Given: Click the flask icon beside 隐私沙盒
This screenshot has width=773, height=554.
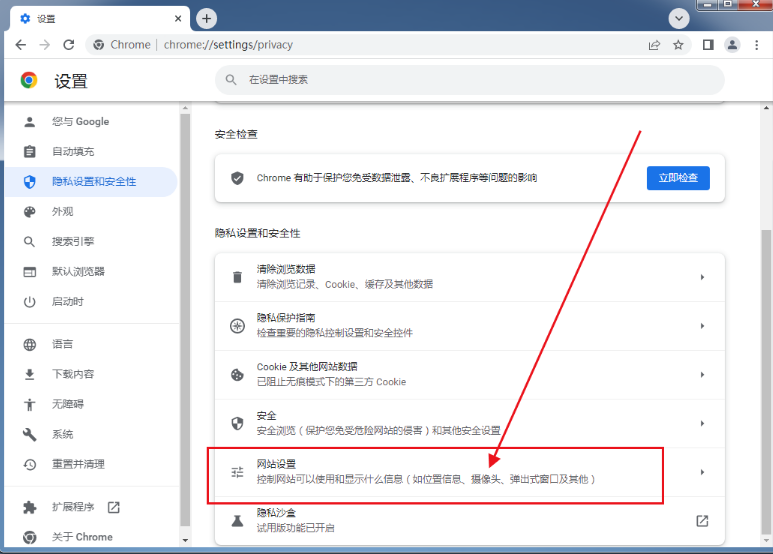Looking at the screenshot, I should click(237, 520).
